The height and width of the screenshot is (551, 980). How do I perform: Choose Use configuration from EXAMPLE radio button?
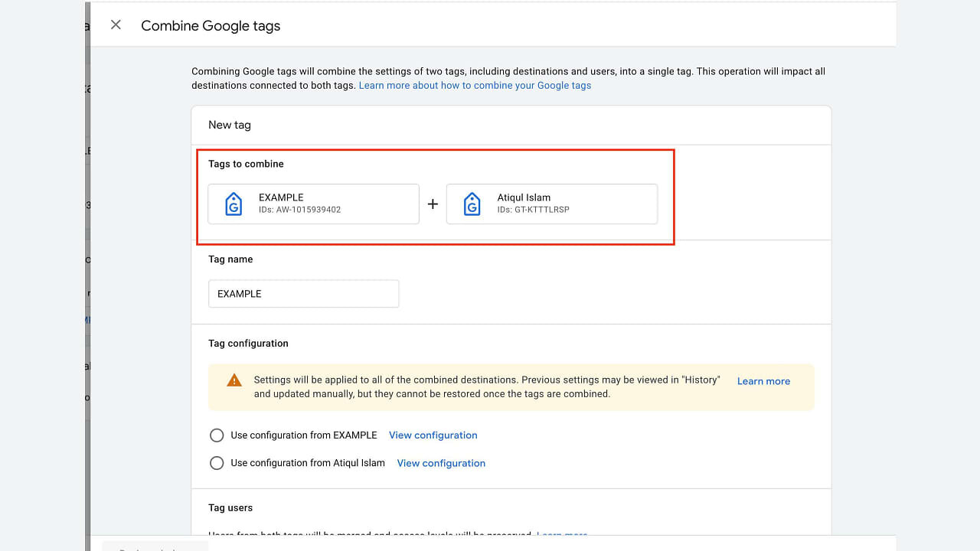tap(217, 435)
